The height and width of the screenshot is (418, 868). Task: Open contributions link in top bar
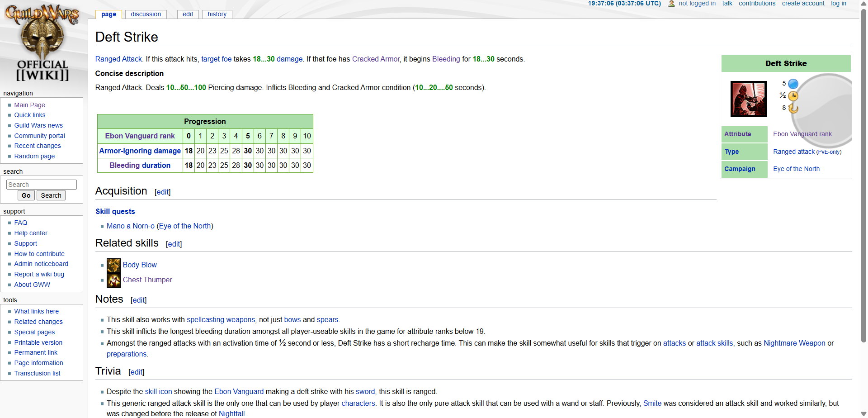(757, 3)
